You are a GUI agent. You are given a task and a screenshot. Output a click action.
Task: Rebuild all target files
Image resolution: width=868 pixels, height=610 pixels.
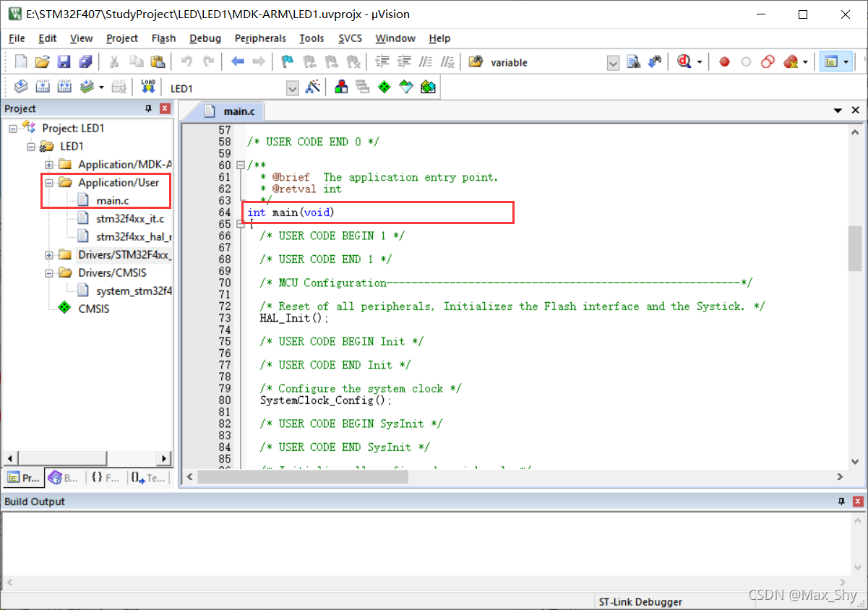point(64,87)
